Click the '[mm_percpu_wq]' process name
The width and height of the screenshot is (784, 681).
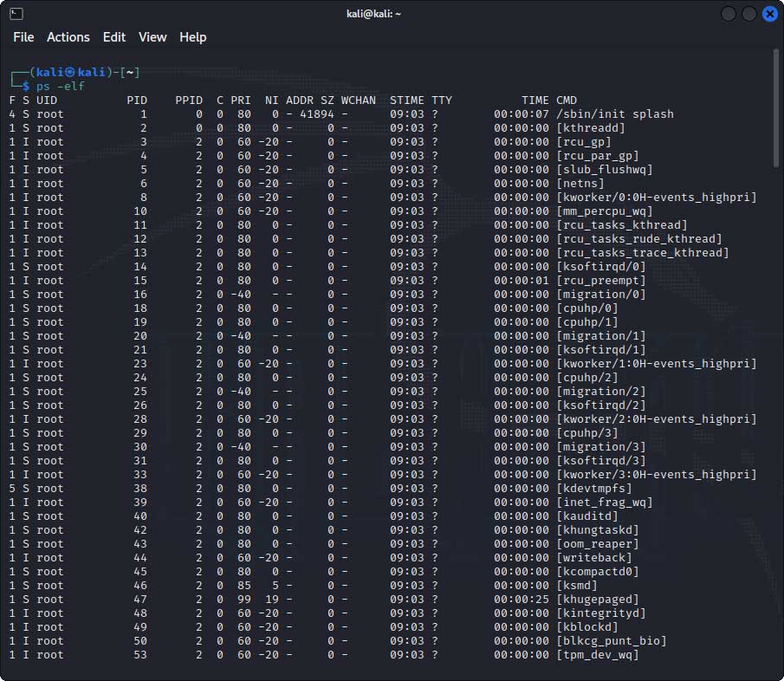[605, 211]
